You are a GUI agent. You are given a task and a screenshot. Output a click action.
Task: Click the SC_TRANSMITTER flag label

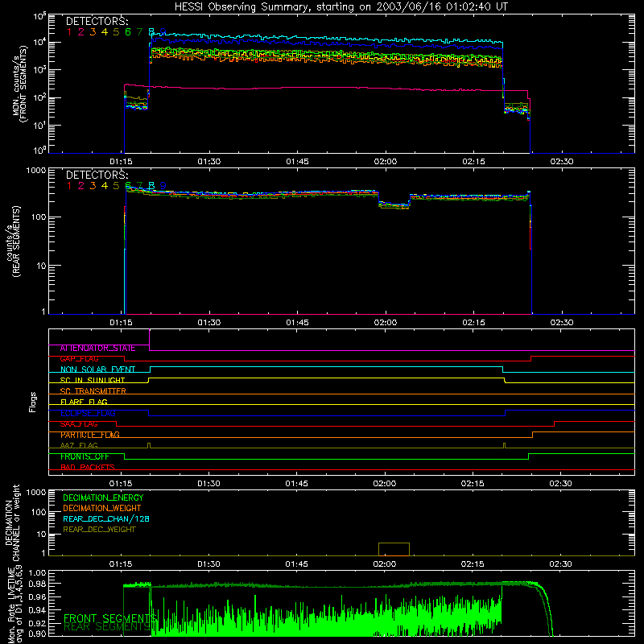pyautogui.click(x=93, y=391)
